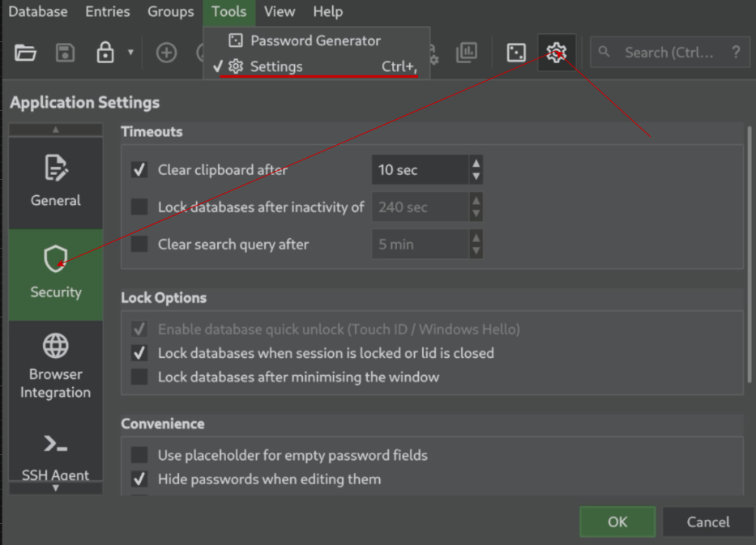Open dropdown arrow next to lock icon
Image resolution: width=756 pixels, height=545 pixels.
point(130,54)
